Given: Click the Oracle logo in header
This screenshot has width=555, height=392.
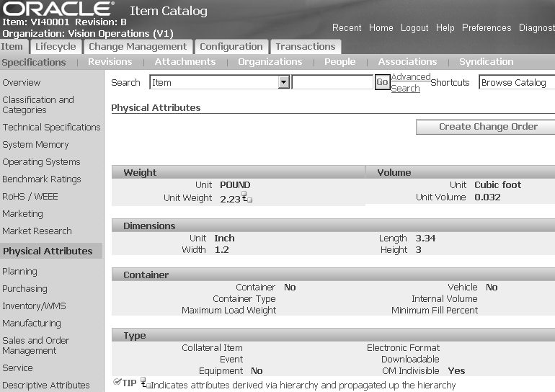Looking at the screenshot, I should (x=58, y=9).
